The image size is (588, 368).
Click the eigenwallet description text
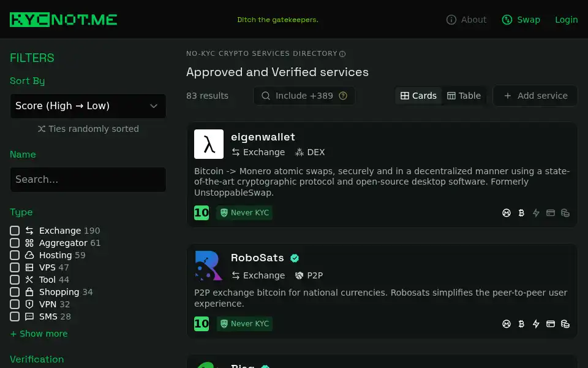pyautogui.click(x=382, y=182)
